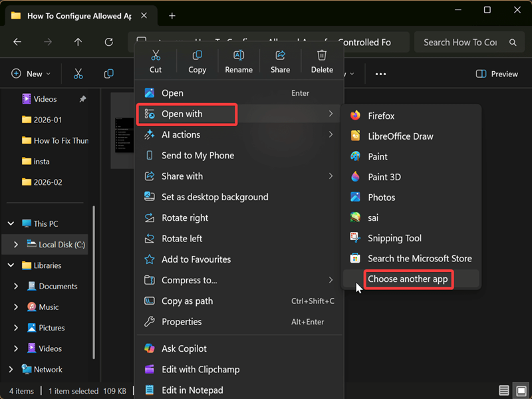
Task: Refresh the folder view
Action: [109, 42]
